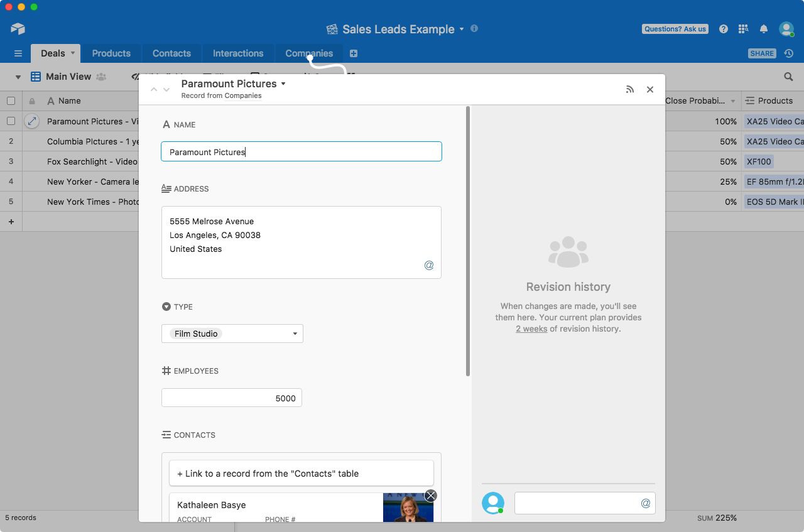Image resolution: width=804 pixels, height=532 pixels.
Task: Click the 2 weeks revision history link
Action: (531, 328)
